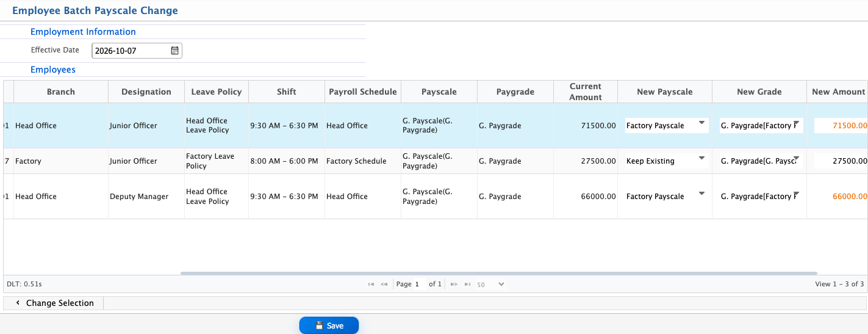
Task: Open New Grade dropdown for Factory branch row
Action: (761, 161)
